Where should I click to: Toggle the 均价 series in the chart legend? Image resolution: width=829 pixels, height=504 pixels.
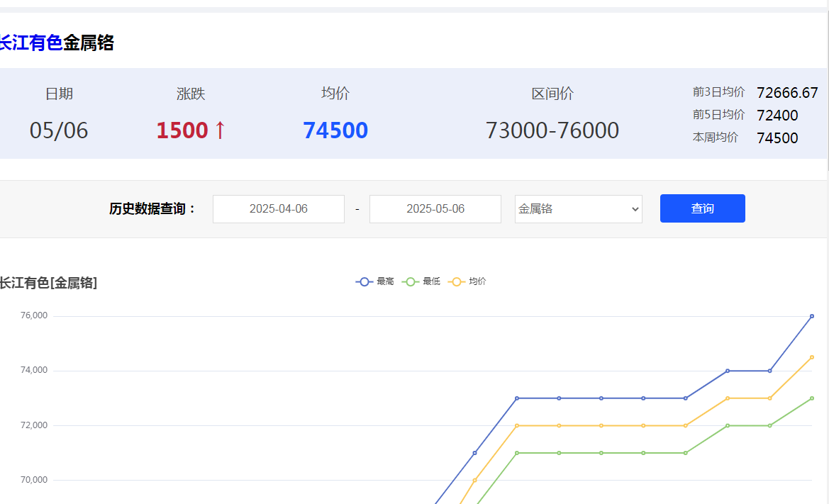point(467,281)
